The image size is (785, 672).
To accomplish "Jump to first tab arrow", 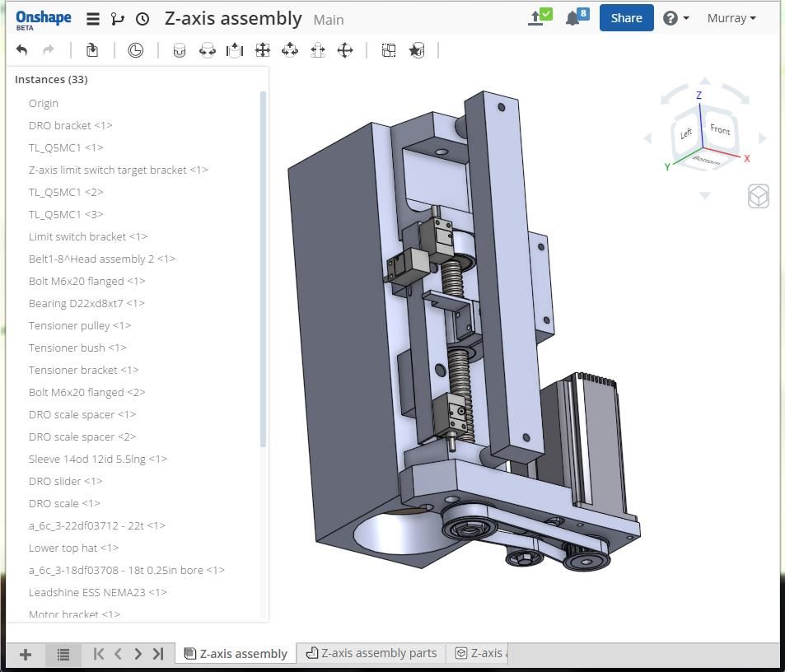I will point(99,654).
